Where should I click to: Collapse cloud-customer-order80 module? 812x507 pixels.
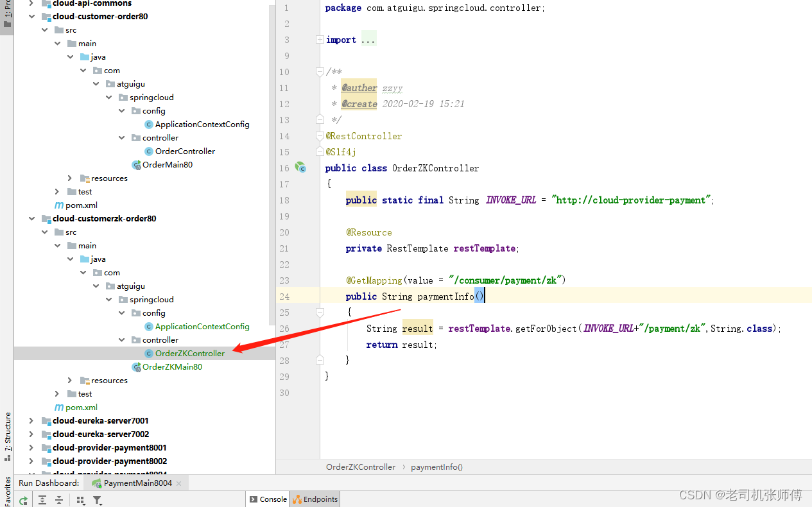[31, 17]
